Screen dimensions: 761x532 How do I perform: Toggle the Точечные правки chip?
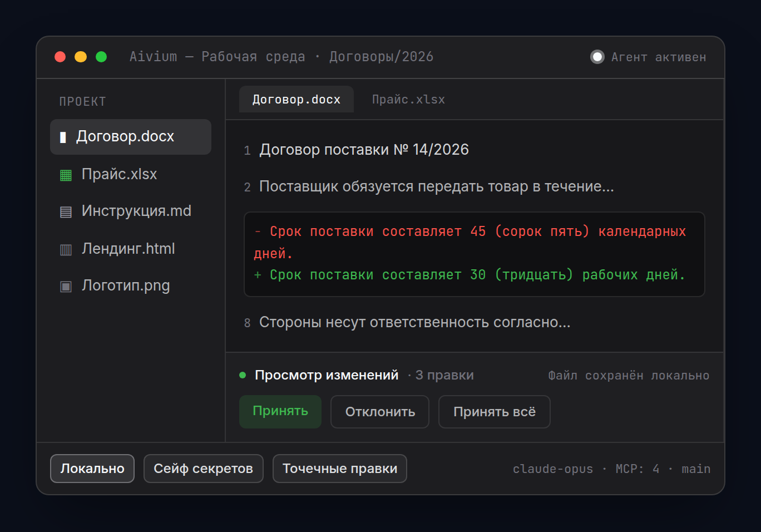coord(340,469)
